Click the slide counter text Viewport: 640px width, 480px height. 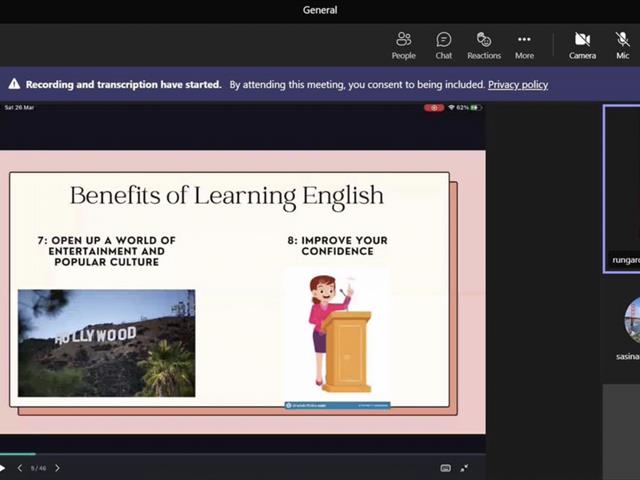[x=38, y=468]
